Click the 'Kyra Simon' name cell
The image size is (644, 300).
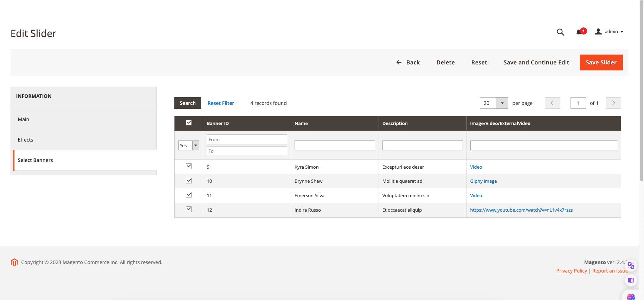coord(335,167)
